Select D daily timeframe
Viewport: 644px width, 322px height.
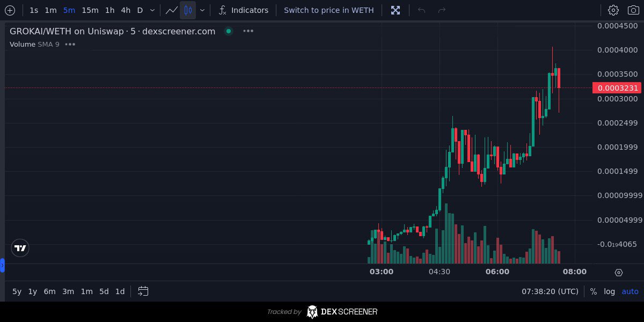click(140, 10)
